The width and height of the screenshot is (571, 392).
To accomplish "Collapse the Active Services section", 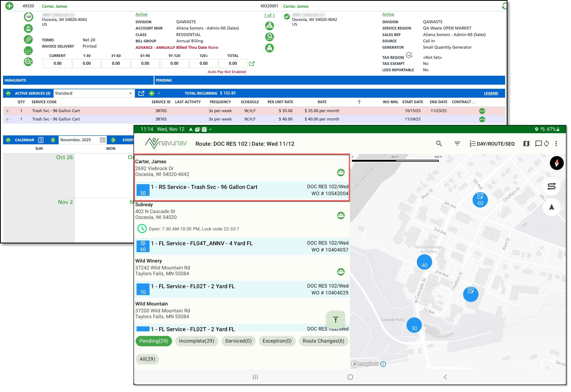I will [8, 93].
